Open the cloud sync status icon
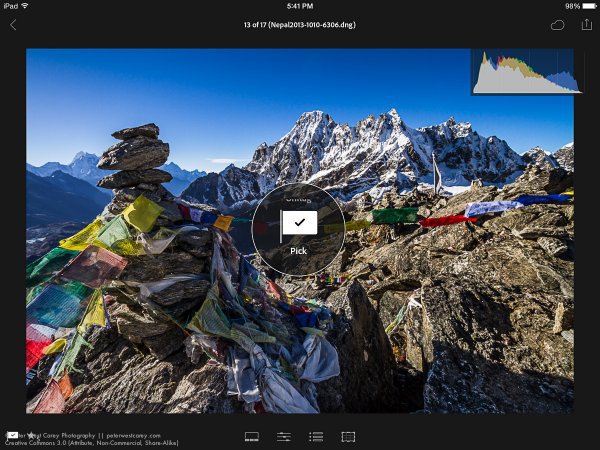Image resolution: width=600 pixels, height=450 pixels. pos(557,26)
